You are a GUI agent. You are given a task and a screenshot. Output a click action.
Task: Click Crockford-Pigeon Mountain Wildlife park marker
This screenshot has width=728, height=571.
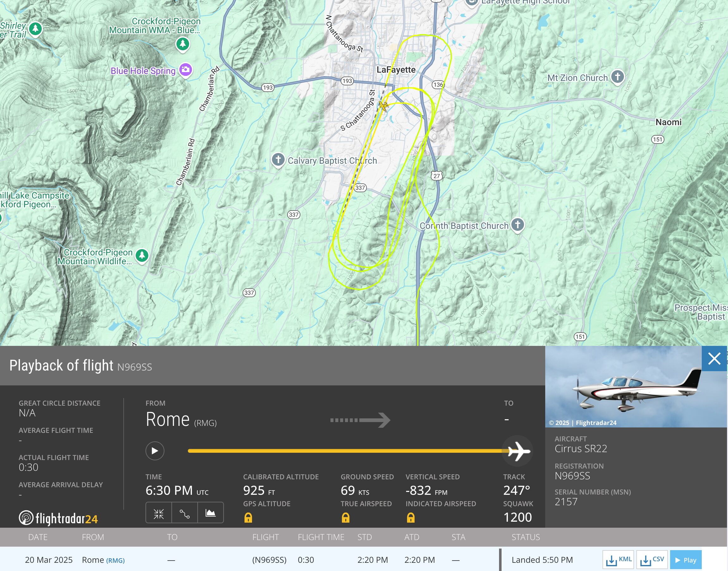point(142,256)
